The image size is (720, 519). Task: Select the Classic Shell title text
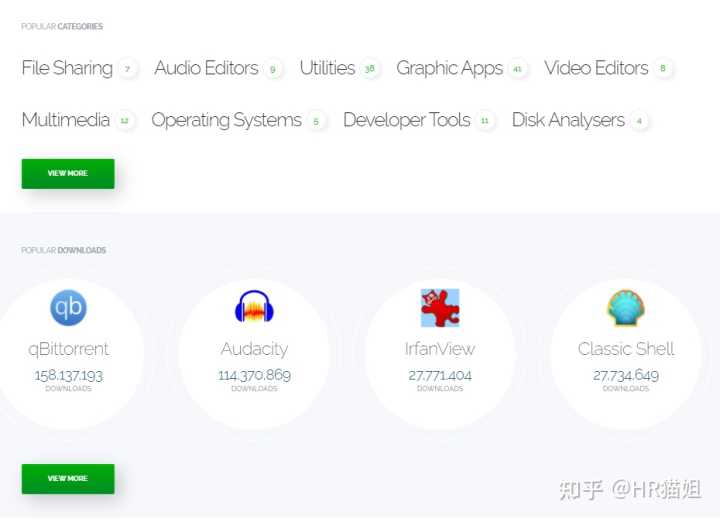(626, 349)
